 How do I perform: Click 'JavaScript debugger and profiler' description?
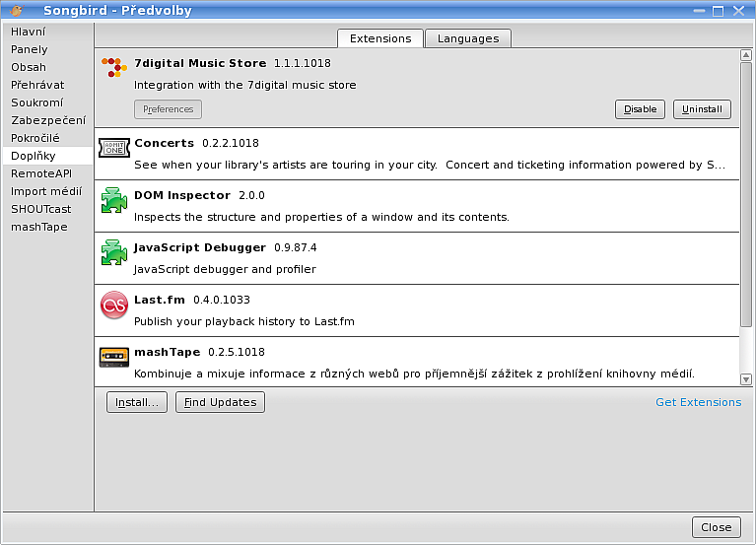click(x=225, y=269)
